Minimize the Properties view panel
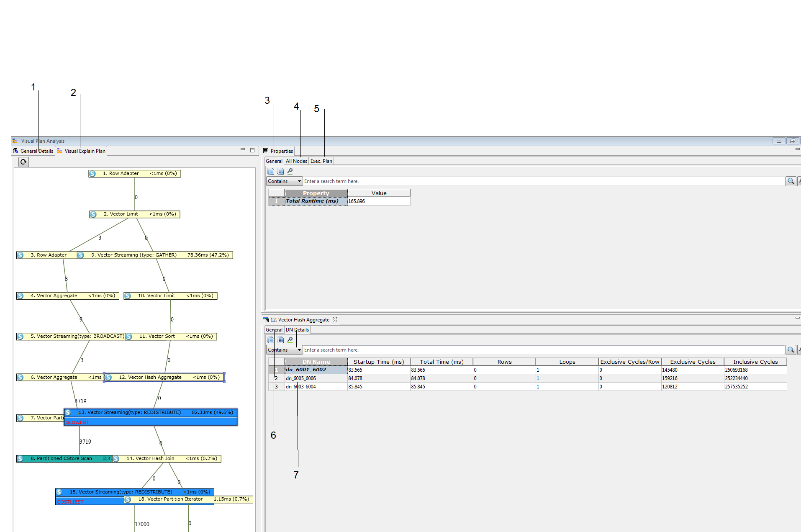Screen dimensions: 801x532 tap(797, 149)
